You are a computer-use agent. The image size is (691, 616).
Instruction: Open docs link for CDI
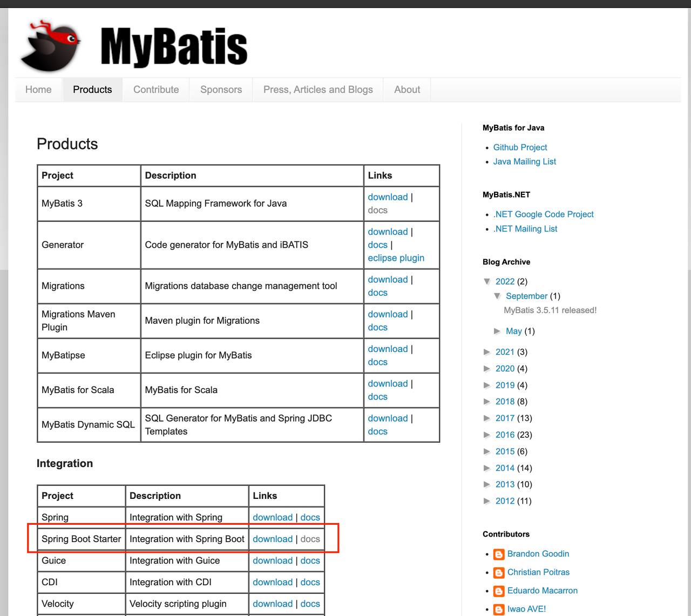[x=310, y=582]
